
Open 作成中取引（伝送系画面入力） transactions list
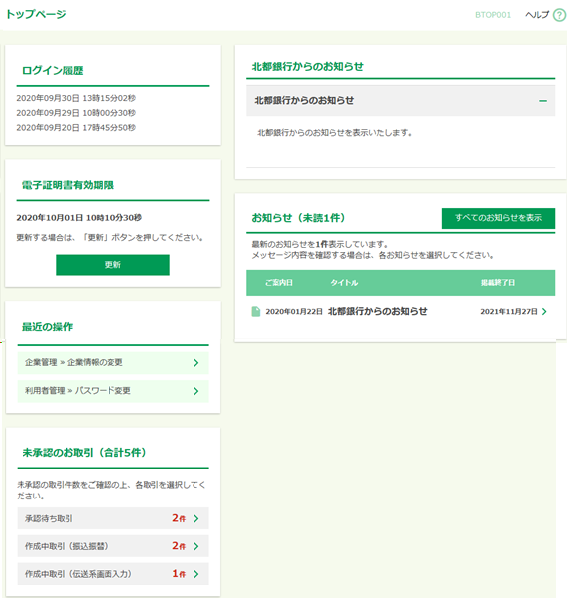[113, 574]
